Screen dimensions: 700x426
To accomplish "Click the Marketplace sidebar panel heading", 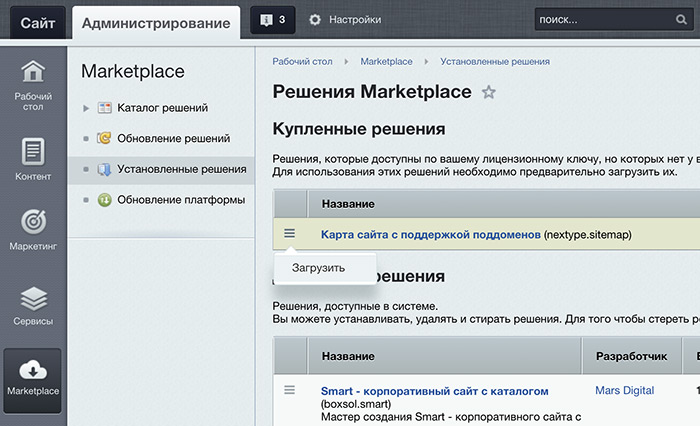I will pyautogui.click(x=133, y=71).
